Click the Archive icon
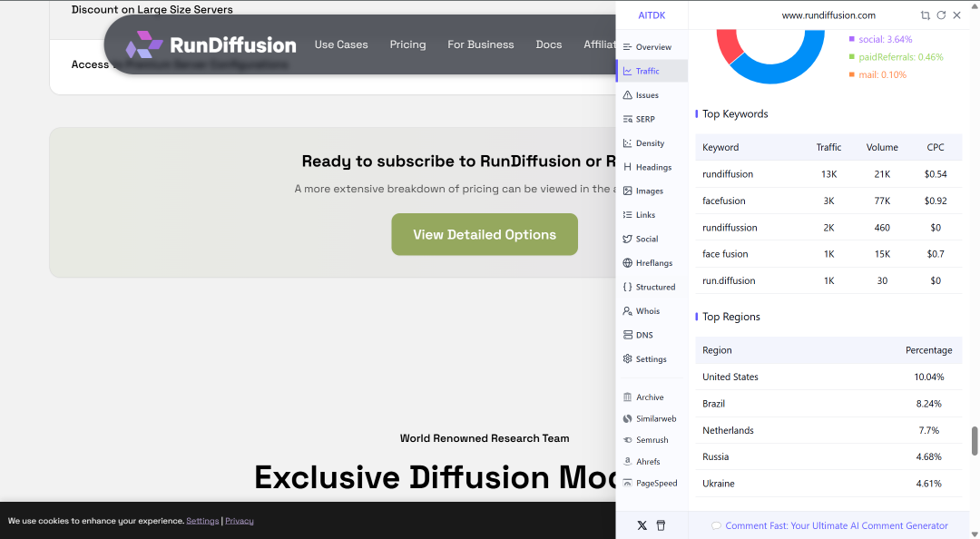Viewport: 980px width, 539px height. [628, 397]
